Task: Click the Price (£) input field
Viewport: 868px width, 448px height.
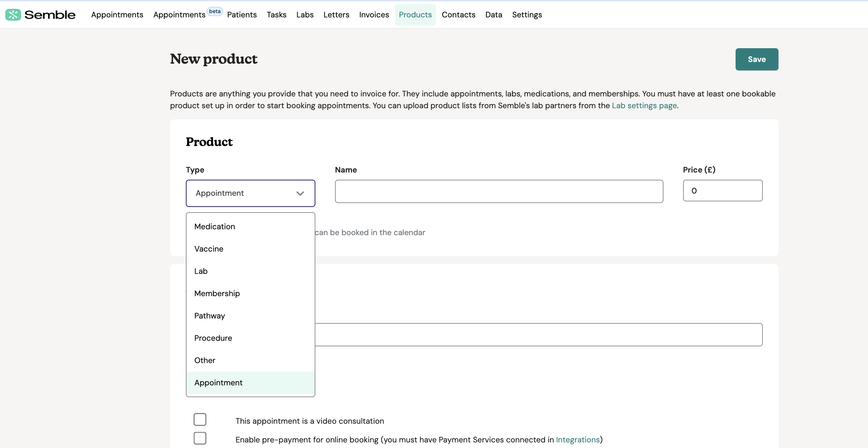Action: tap(722, 191)
